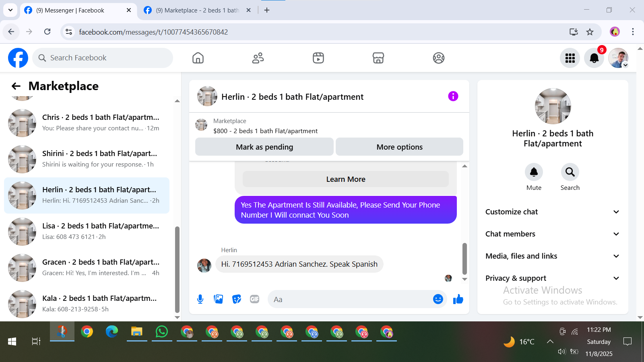
Task: Click the back arrow beside Marketplace heading
Action: pyautogui.click(x=16, y=86)
